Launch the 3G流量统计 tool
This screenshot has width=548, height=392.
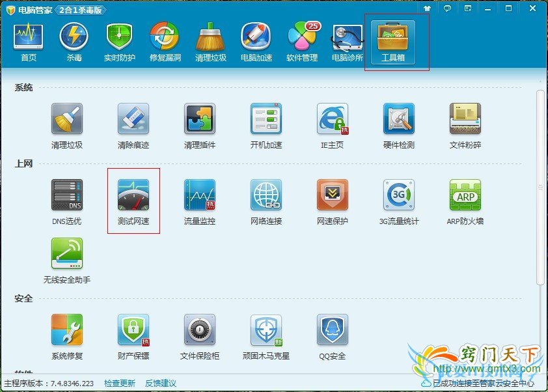[399, 202]
